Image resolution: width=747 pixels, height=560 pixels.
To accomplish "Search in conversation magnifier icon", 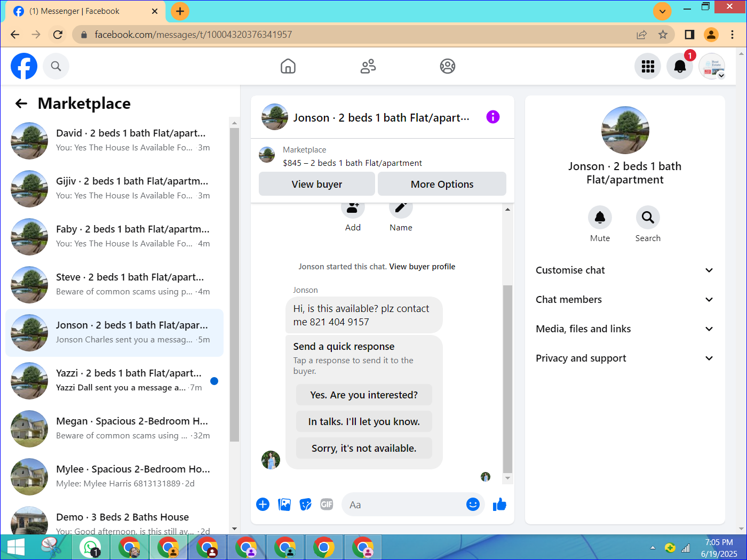I will (648, 217).
